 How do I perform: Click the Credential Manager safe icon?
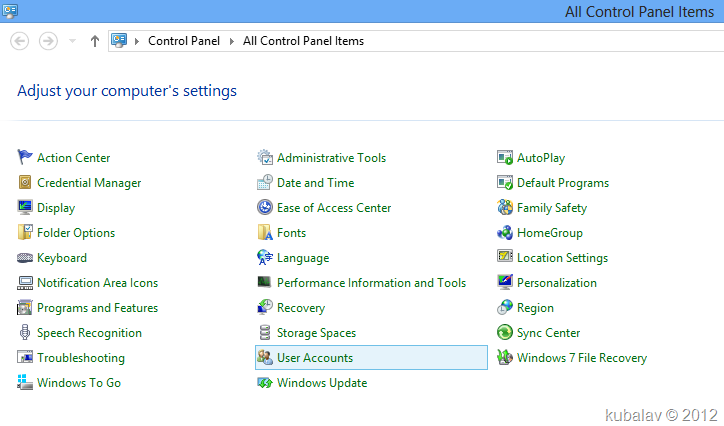coord(25,182)
